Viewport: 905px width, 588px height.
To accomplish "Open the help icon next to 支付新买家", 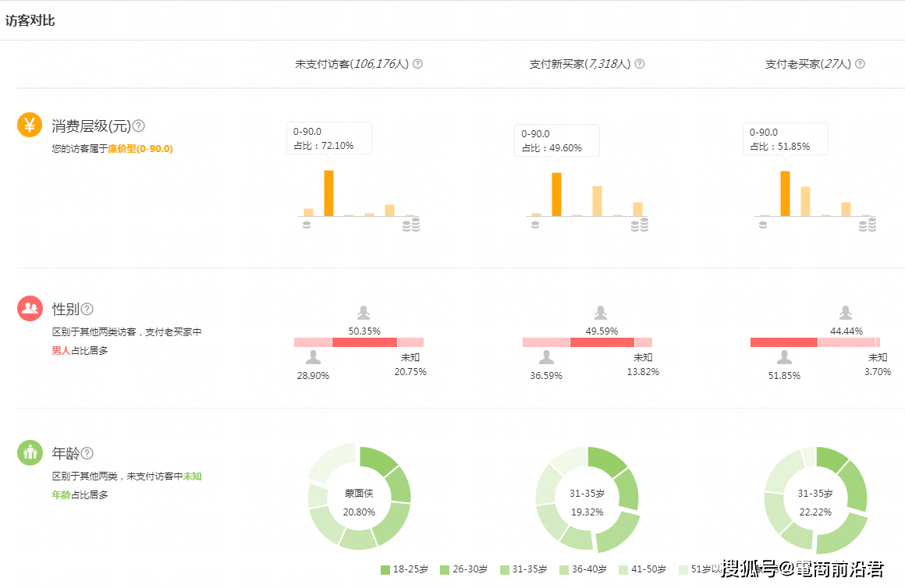I will 640,64.
